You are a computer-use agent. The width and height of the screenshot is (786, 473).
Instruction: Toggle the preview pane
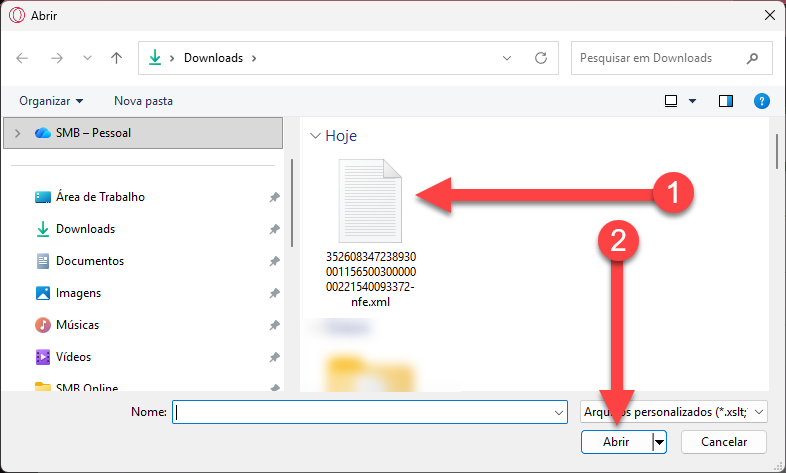pyautogui.click(x=726, y=101)
